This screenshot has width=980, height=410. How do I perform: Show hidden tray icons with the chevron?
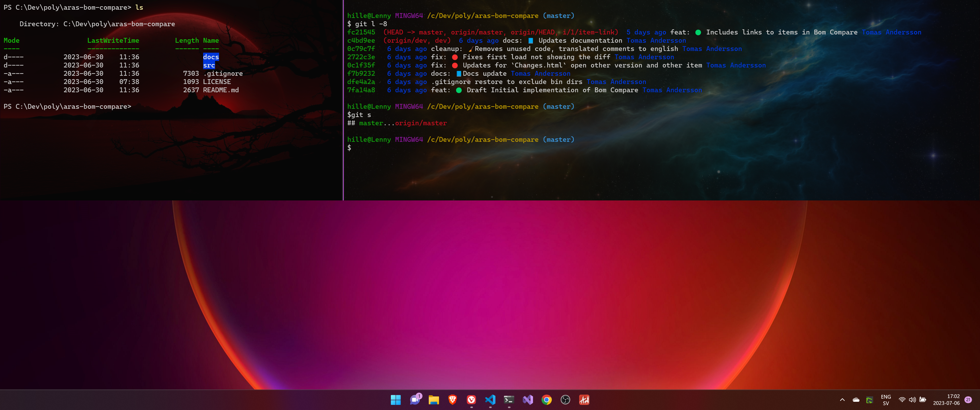843,400
